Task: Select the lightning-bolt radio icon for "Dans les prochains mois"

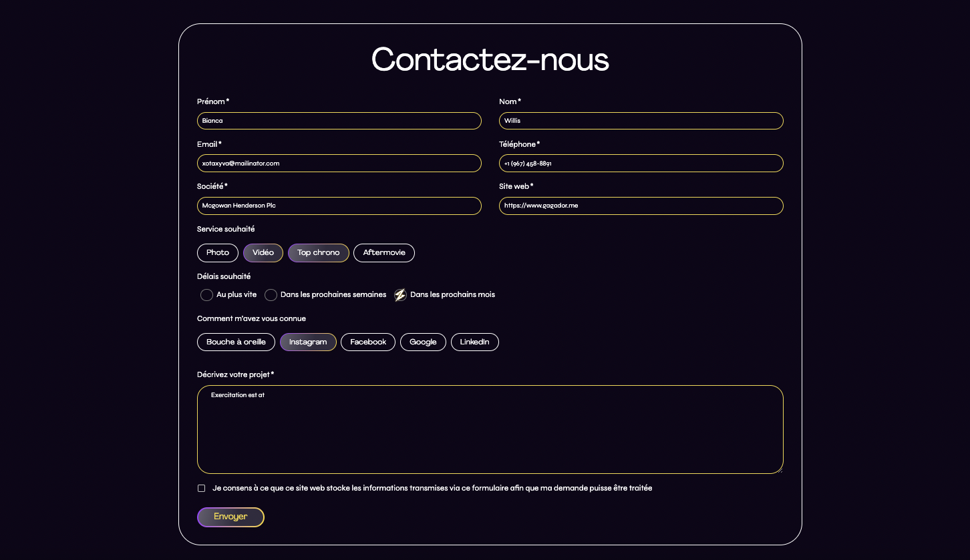Action: click(400, 295)
